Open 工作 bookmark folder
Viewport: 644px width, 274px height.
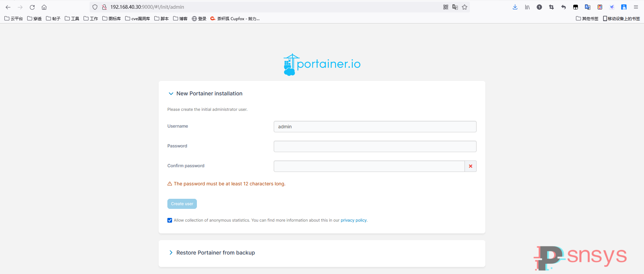pyautogui.click(x=91, y=18)
